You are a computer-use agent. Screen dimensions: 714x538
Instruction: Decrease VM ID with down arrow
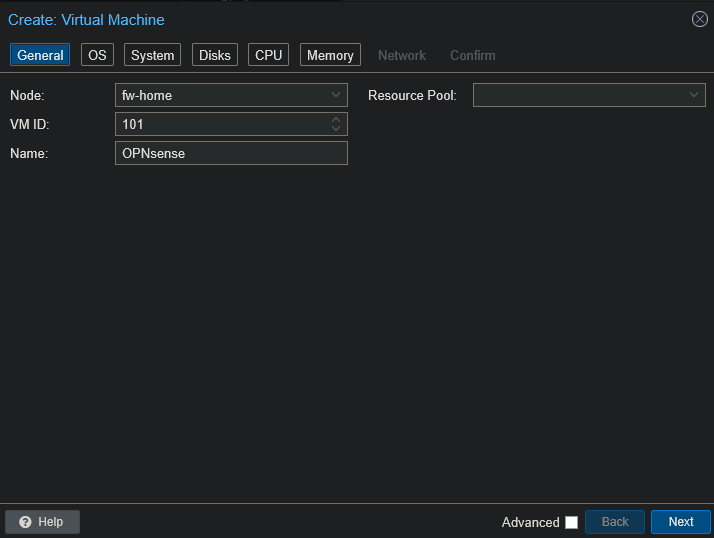pos(336,129)
